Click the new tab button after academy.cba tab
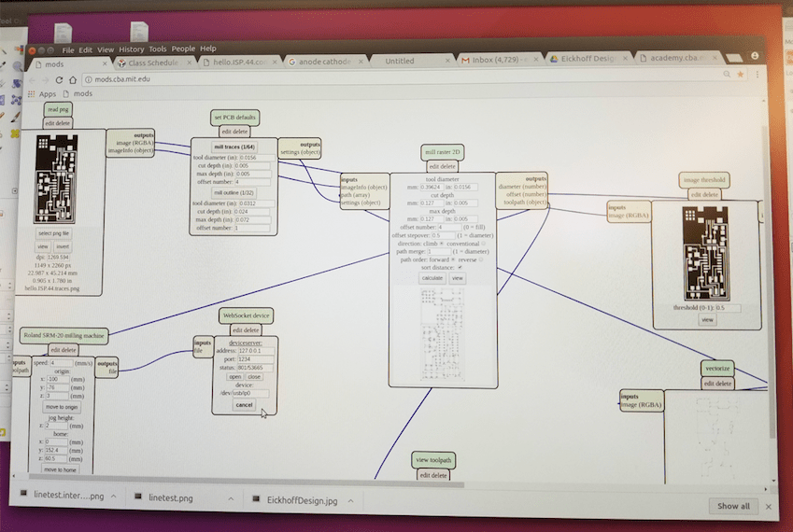 tap(733, 58)
